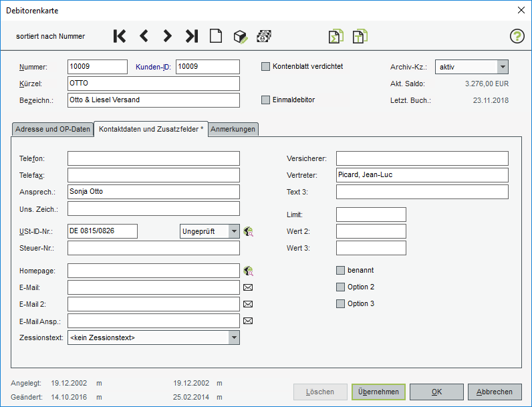Click the Bezeichn. field
532x407 pixels.
coord(154,100)
